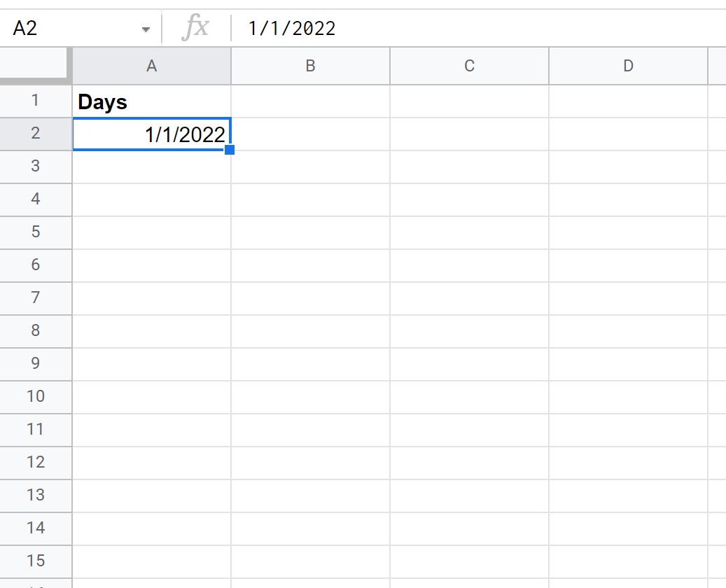Click empty cell B2
This screenshot has height=588, width=726.
311,134
